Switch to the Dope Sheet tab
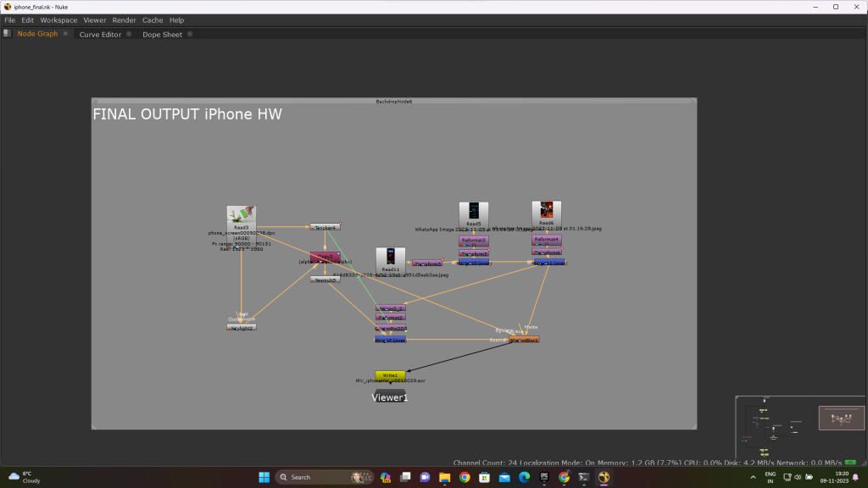Screen dimensions: 868x488 [x=162, y=34]
